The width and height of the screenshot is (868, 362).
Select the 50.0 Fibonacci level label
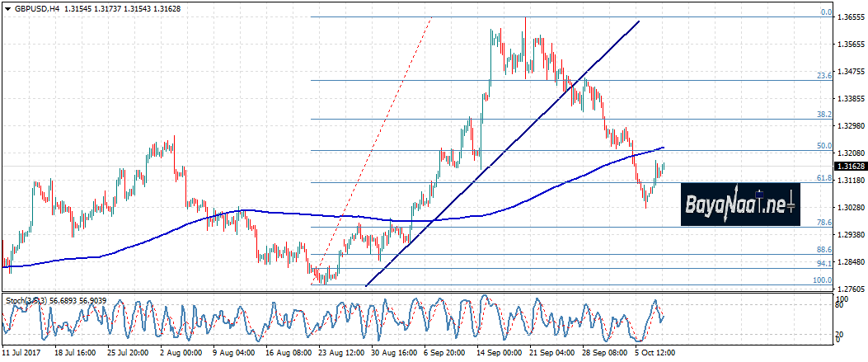[x=823, y=146]
